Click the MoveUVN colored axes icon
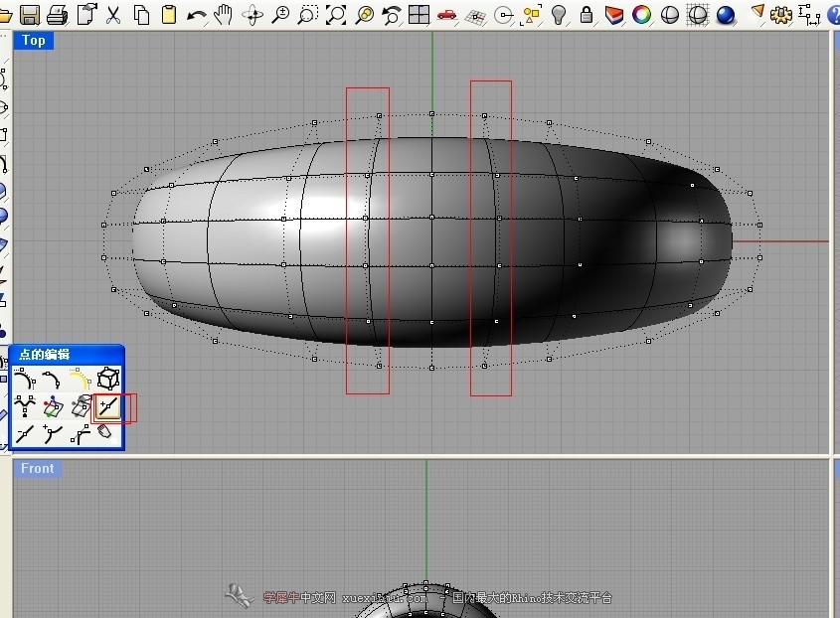Image resolution: width=840 pixels, height=618 pixels. [x=52, y=406]
